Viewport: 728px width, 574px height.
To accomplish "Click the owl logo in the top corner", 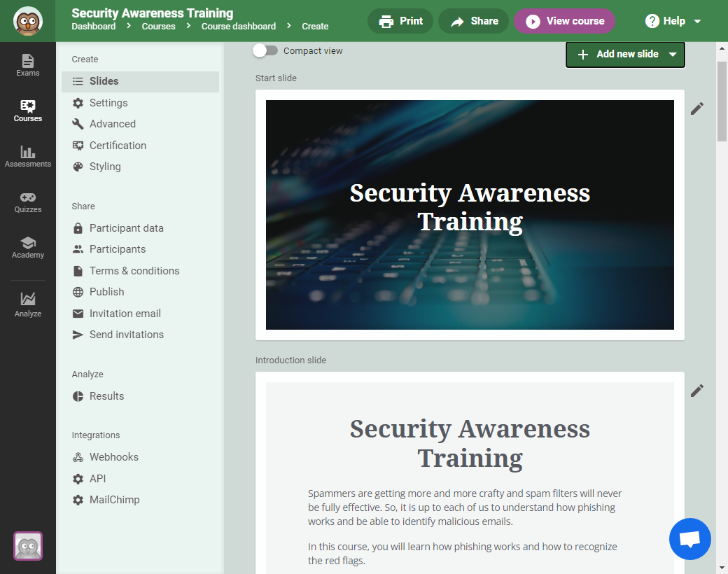I will (x=27, y=20).
